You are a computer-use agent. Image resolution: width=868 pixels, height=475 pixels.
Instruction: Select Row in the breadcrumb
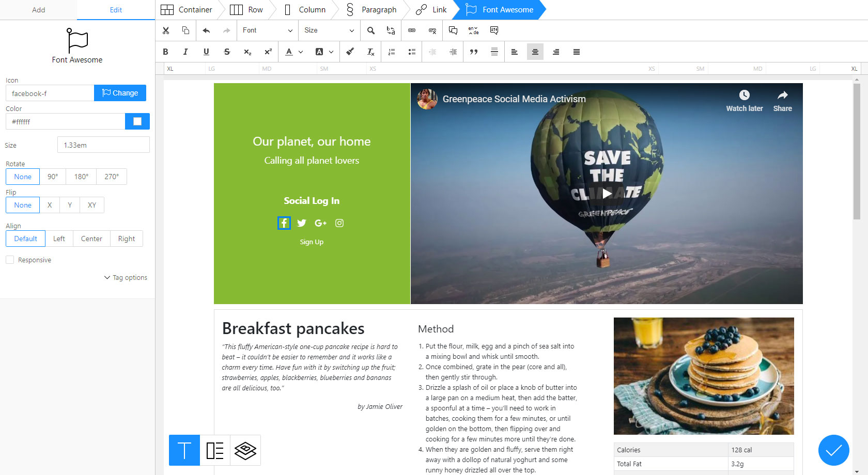click(x=246, y=10)
